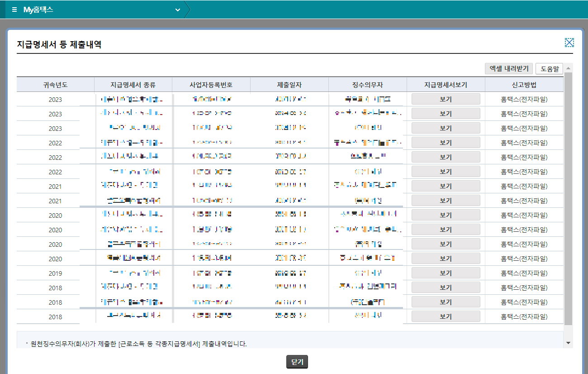Select the 지급명세서 종류 column header

click(133, 84)
